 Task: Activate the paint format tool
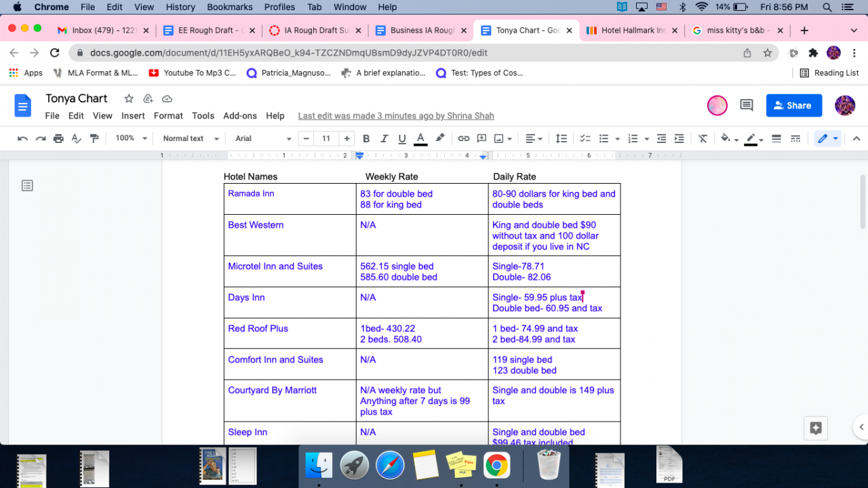(x=94, y=138)
